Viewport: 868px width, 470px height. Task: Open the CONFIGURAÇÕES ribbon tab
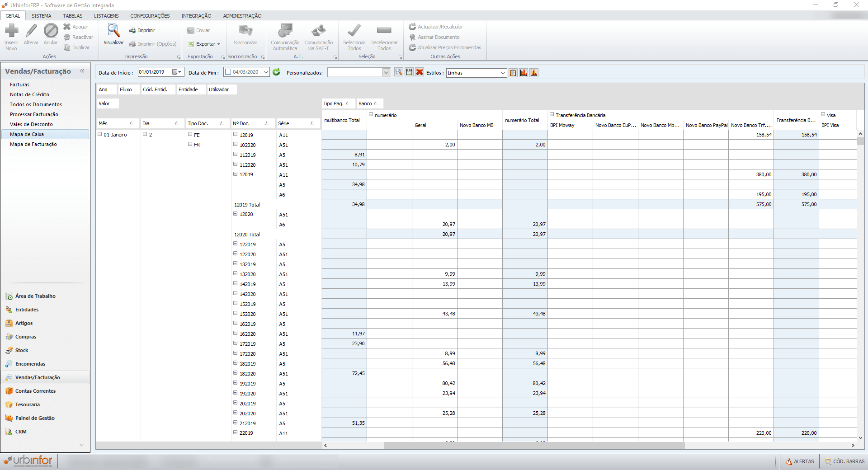150,16
